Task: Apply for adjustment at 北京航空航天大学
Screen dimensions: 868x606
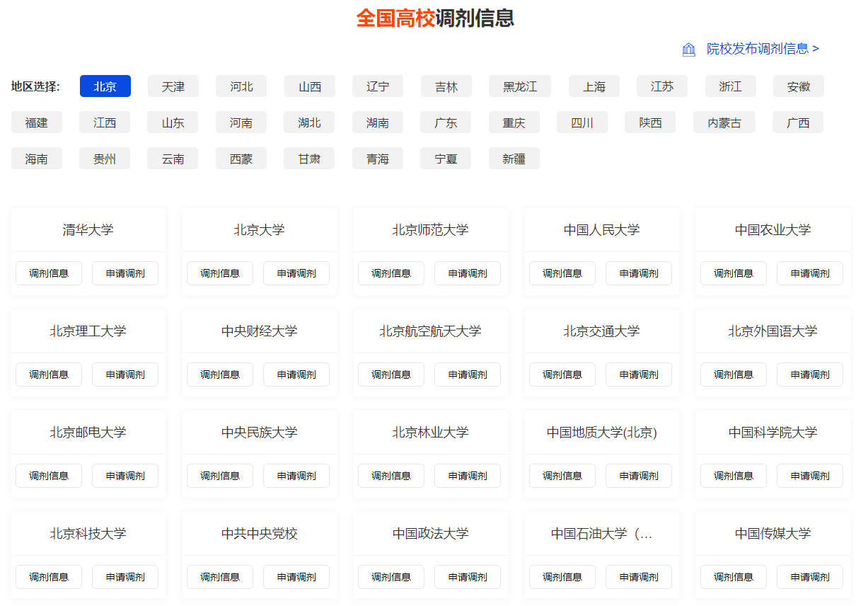Action: coord(468,375)
